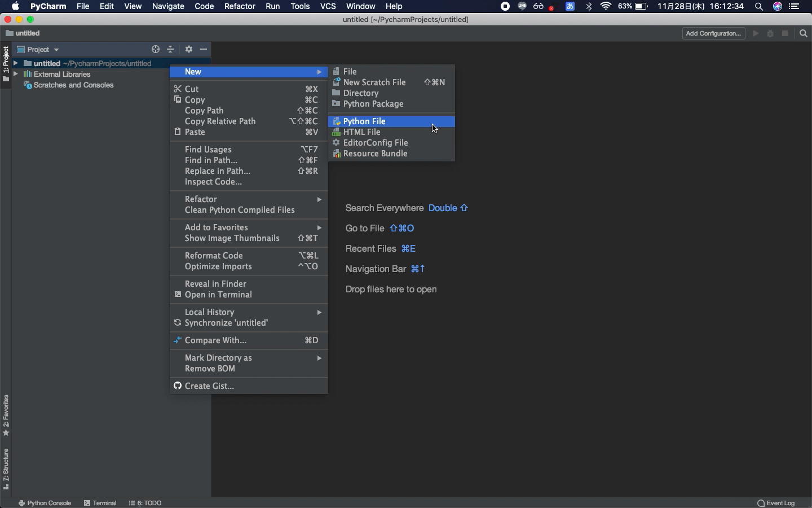Click the Debug bug icon in toolbar
Image resolution: width=812 pixels, height=508 pixels.
tap(770, 33)
